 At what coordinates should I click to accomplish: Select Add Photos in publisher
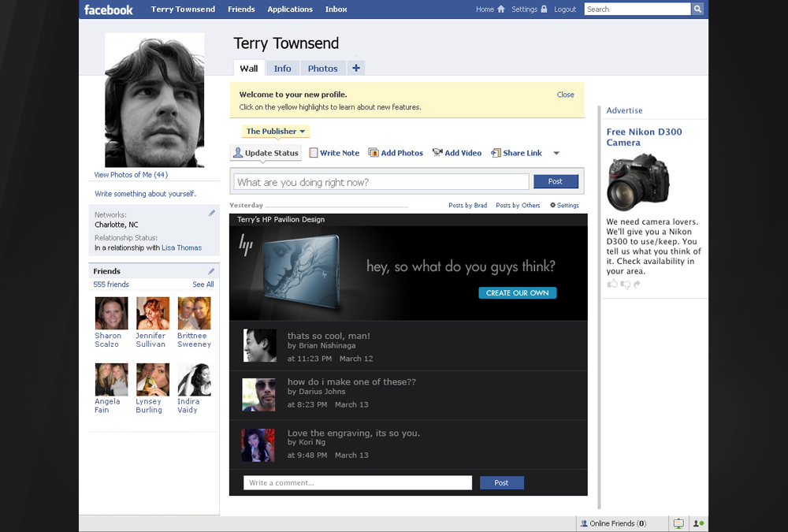pyautogui.click(x=396, y=153)
